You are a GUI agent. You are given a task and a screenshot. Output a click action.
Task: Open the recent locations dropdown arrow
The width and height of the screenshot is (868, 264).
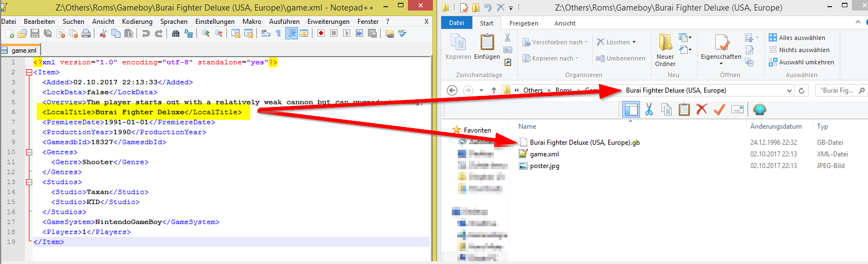481,91
